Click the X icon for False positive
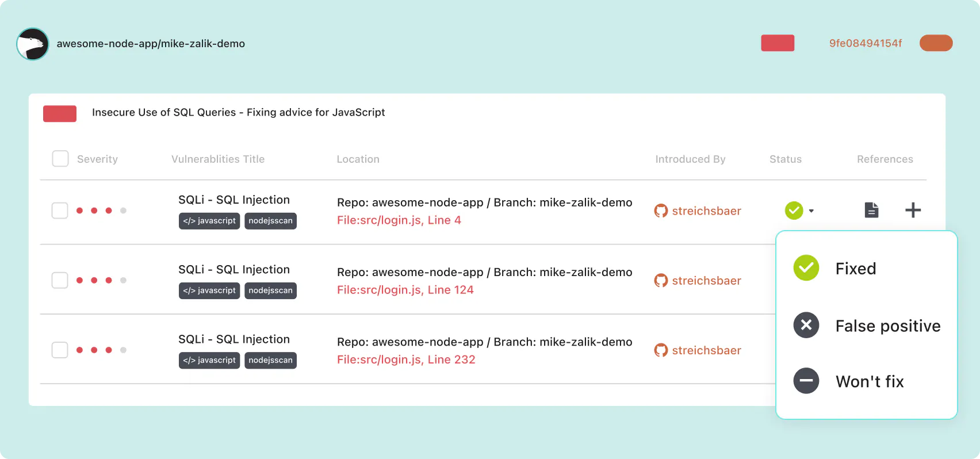This screenshot has height=459, width=980. tap(806, 325)
